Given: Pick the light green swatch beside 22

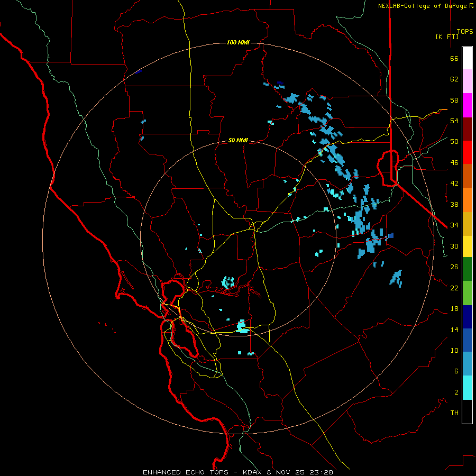Looking at the screenshot, I should tap(467, 293).
